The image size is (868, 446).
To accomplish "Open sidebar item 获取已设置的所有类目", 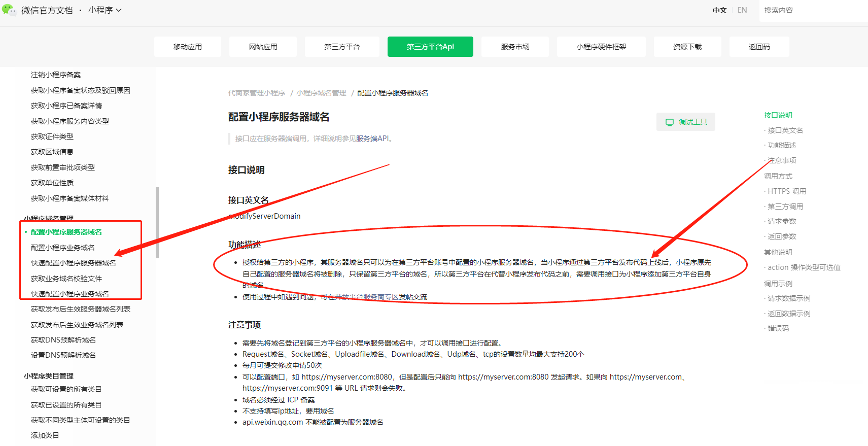I will (x=66, y=405).
